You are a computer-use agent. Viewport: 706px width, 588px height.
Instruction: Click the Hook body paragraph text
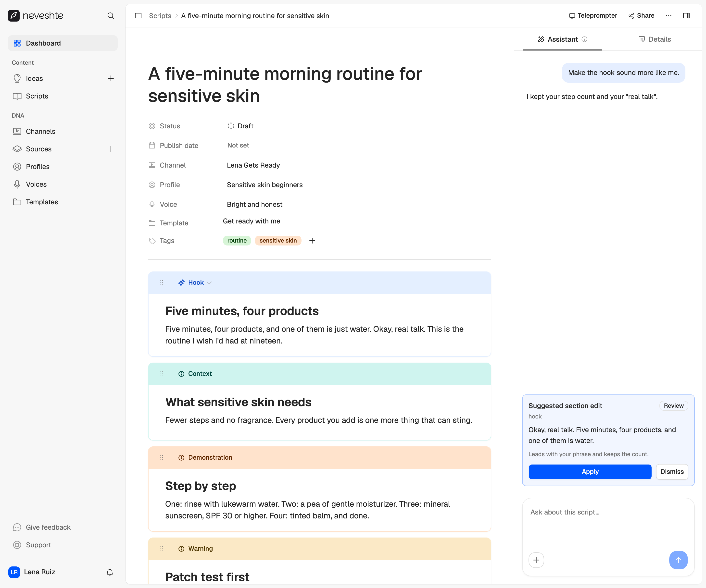click(314, 335)
